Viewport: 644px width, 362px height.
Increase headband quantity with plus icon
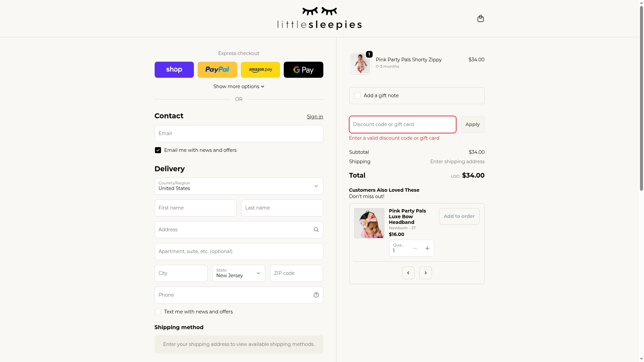(427, 248)
